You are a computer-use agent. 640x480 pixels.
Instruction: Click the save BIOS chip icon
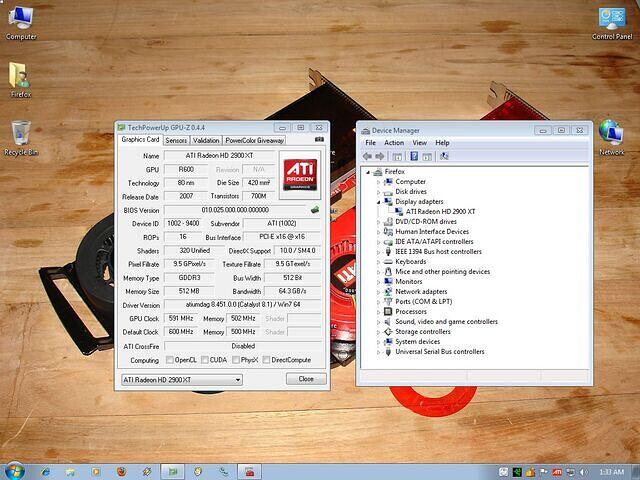tap(315, 210)
